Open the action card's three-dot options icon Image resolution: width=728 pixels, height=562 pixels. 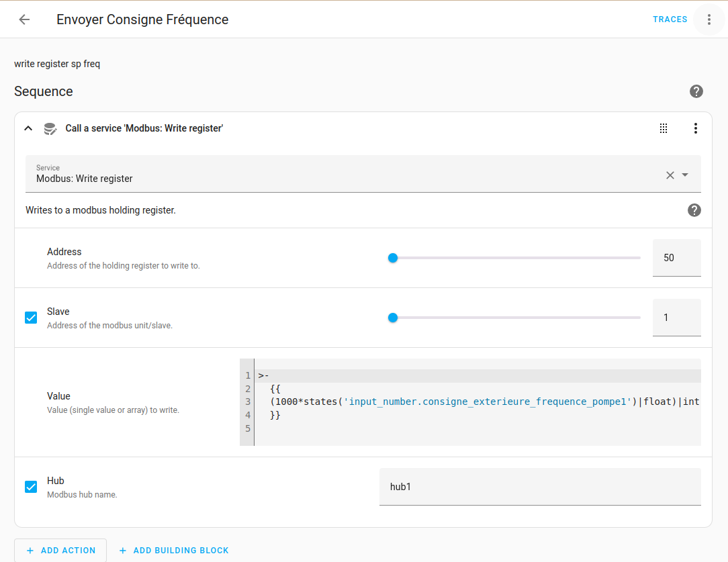(696, 128)
